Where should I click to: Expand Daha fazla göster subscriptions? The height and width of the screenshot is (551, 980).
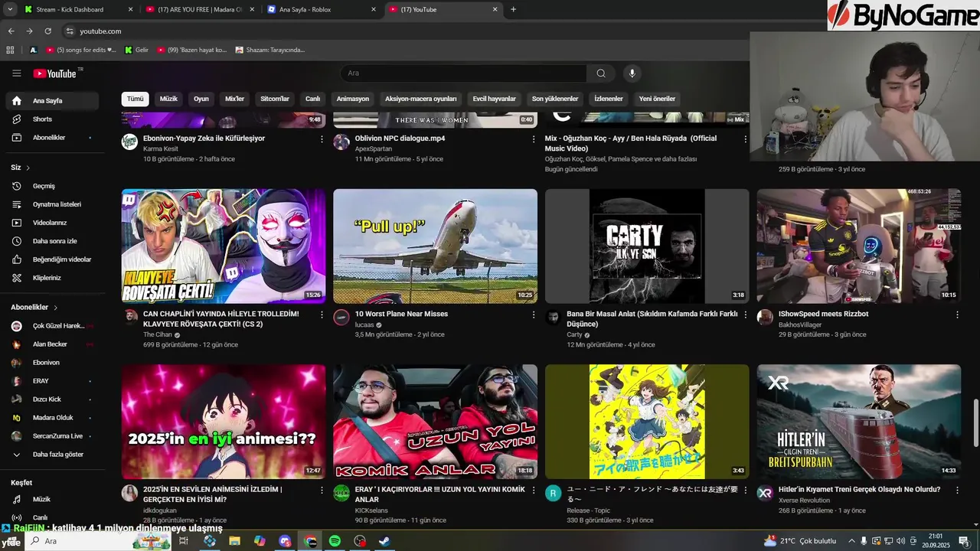pyautogui.click(x=52, y=455)
